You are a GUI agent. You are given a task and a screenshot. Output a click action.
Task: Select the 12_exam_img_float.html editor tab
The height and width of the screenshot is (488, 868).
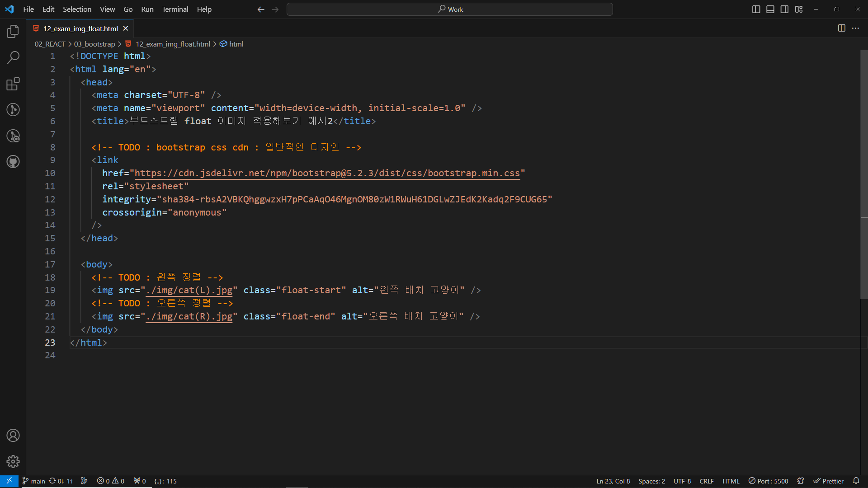click(80, 28)
